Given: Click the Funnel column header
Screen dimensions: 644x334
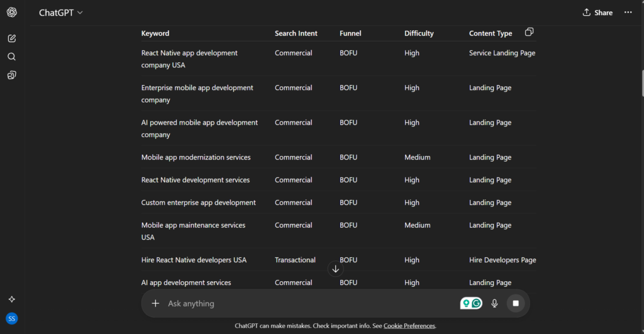Looking at the screenshot, I should pyautogui.click(x=350, y=33).
